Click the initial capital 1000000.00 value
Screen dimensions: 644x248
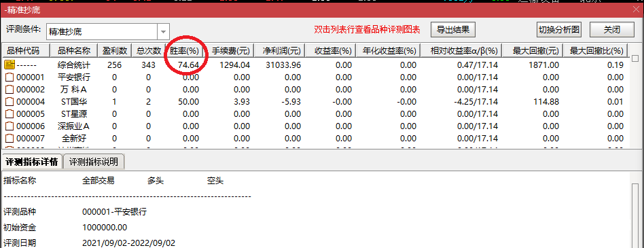click(x=105, y=228)
